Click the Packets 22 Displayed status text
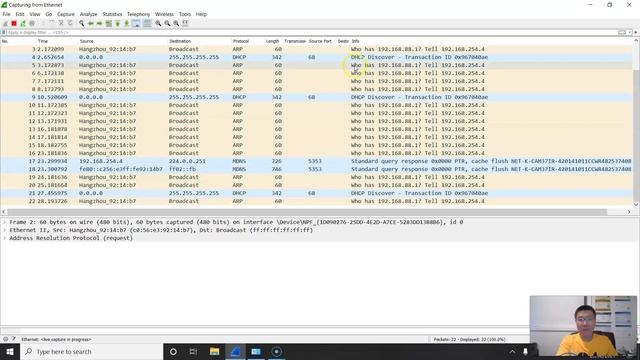The image size is (640, 360). 469,339
